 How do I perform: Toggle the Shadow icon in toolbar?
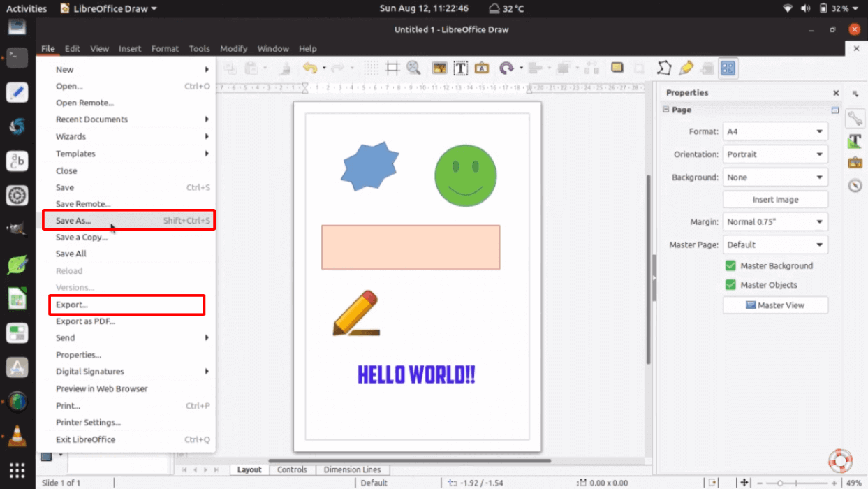point(617,68)
